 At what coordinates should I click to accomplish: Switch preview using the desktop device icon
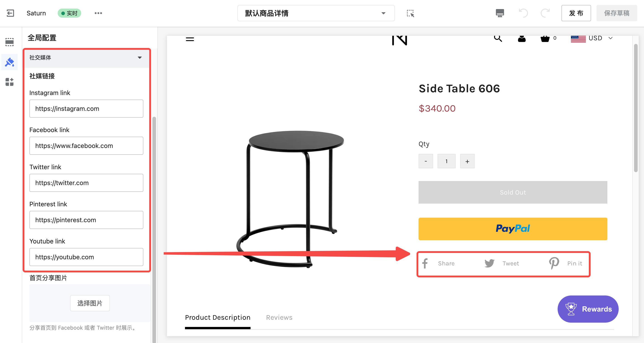point(500,13)
